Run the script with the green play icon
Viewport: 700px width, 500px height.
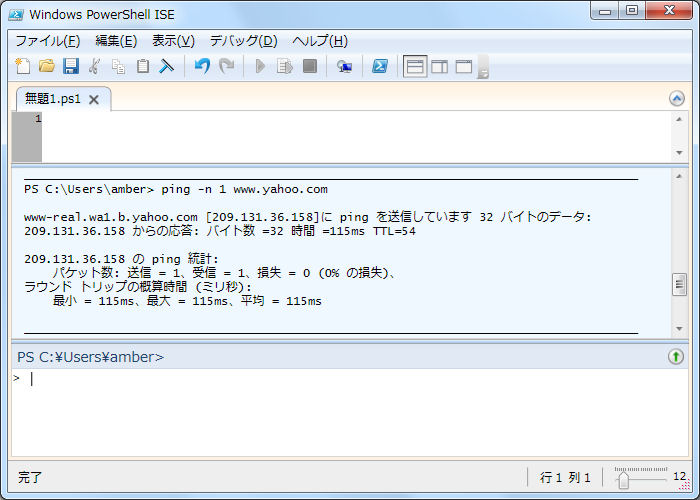[260, 67]
